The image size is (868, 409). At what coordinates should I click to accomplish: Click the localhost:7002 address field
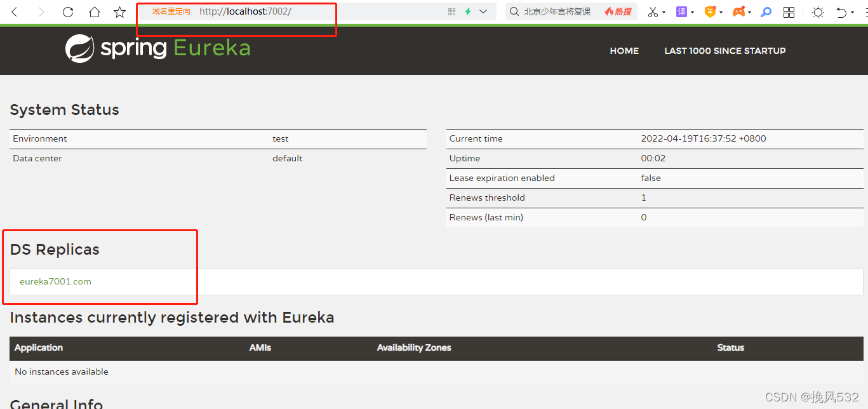pos(245,11)
